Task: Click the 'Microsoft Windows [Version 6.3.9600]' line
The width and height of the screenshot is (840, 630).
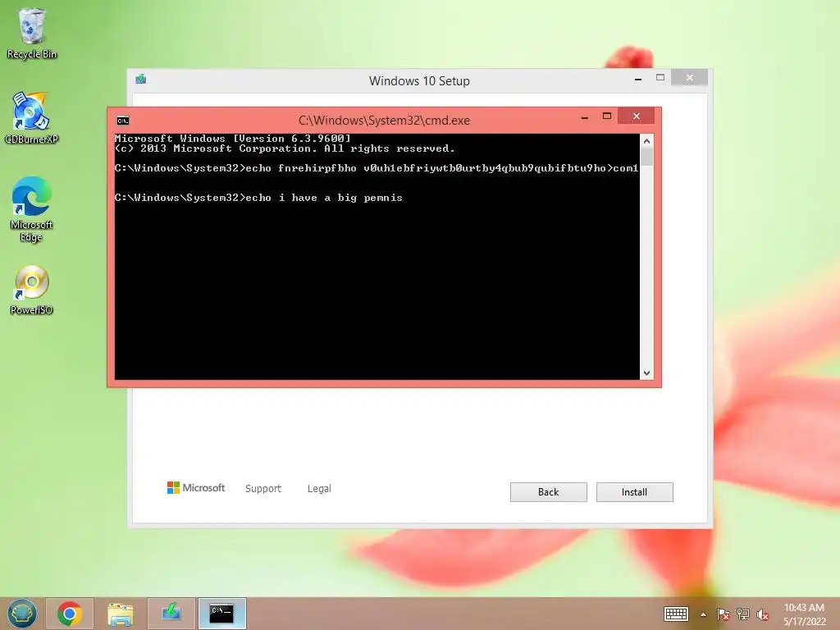Action: (x=232, y=139)
